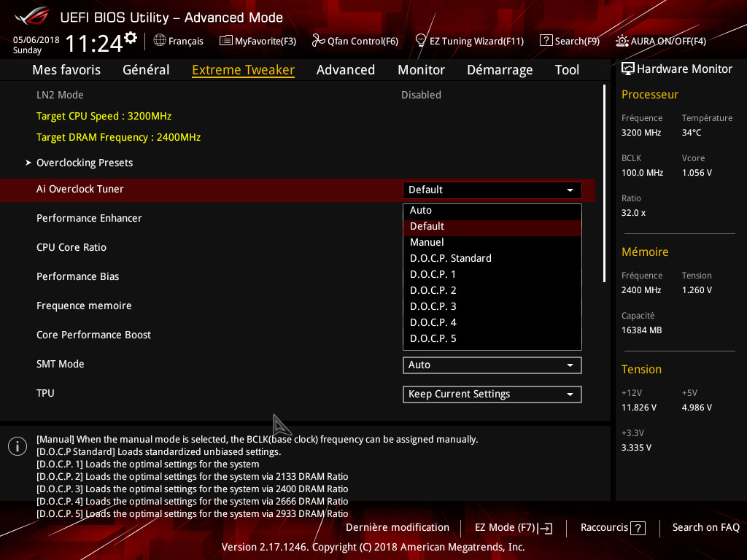Select D.O.C.P. Standard from the list
Viewport: 747px width, 560px height.
coord(451,258)
